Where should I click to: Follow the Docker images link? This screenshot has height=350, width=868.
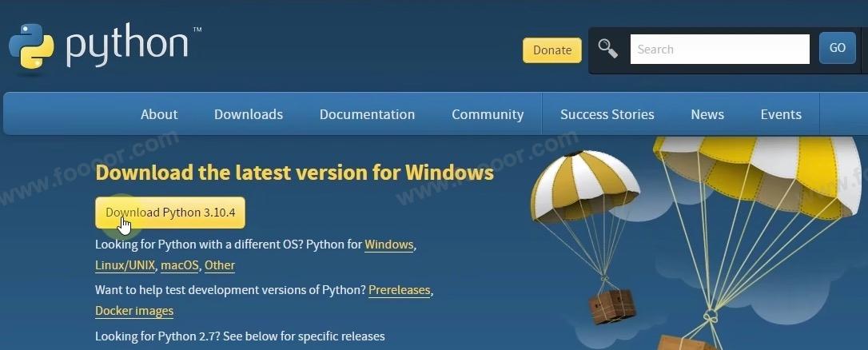134,311
